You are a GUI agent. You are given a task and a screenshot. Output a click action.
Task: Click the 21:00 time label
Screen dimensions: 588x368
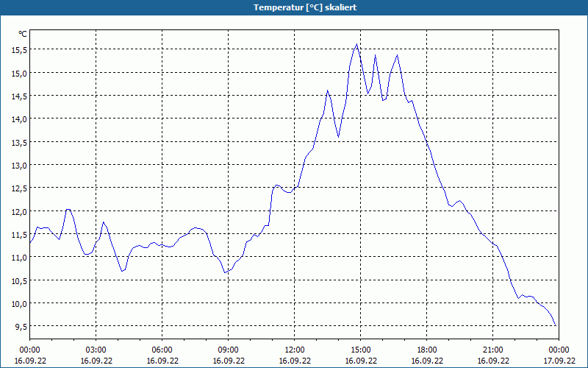[x=492, y=350]
